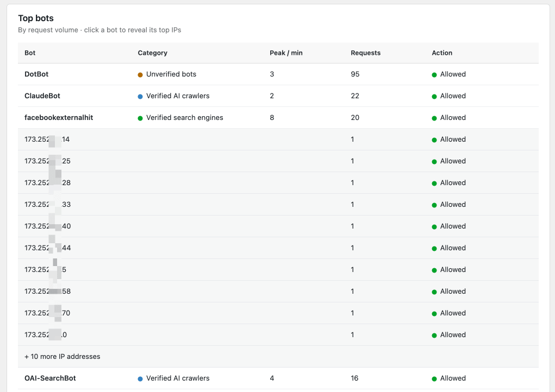Select the IP address ending in 33
555x392 pixels.
click(x=47, y=204)
